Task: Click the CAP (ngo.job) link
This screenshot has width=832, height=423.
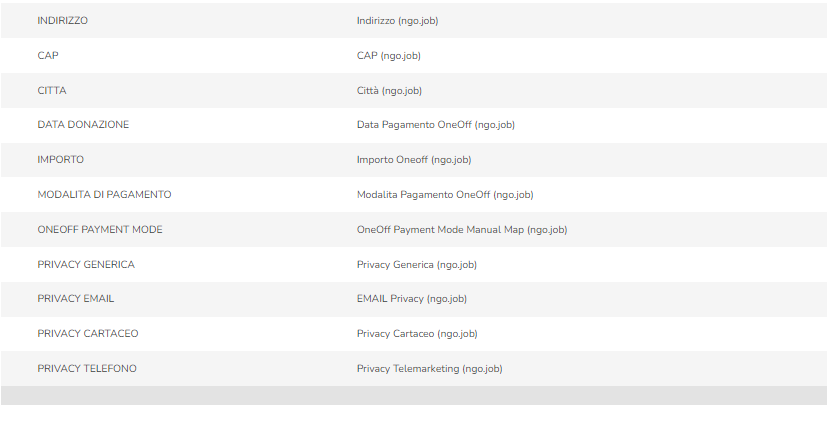Action: click(x=388, y=56)
